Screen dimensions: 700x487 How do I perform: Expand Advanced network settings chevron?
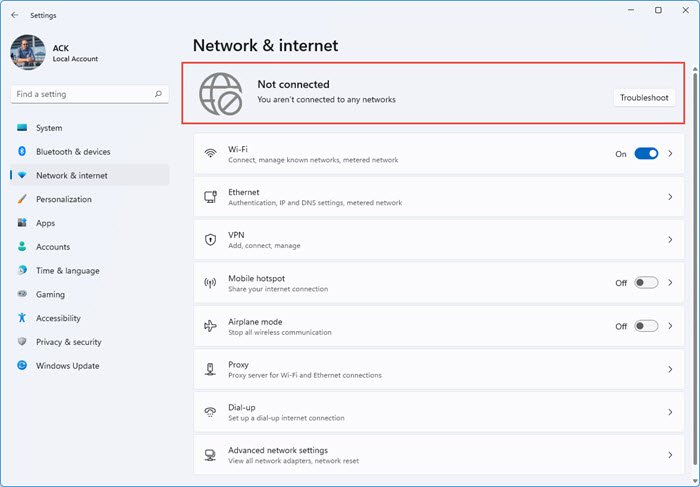(670, 455)
